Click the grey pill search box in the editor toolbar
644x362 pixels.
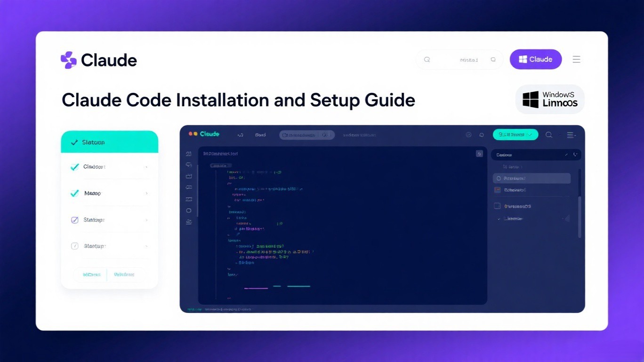pos(307,135)
